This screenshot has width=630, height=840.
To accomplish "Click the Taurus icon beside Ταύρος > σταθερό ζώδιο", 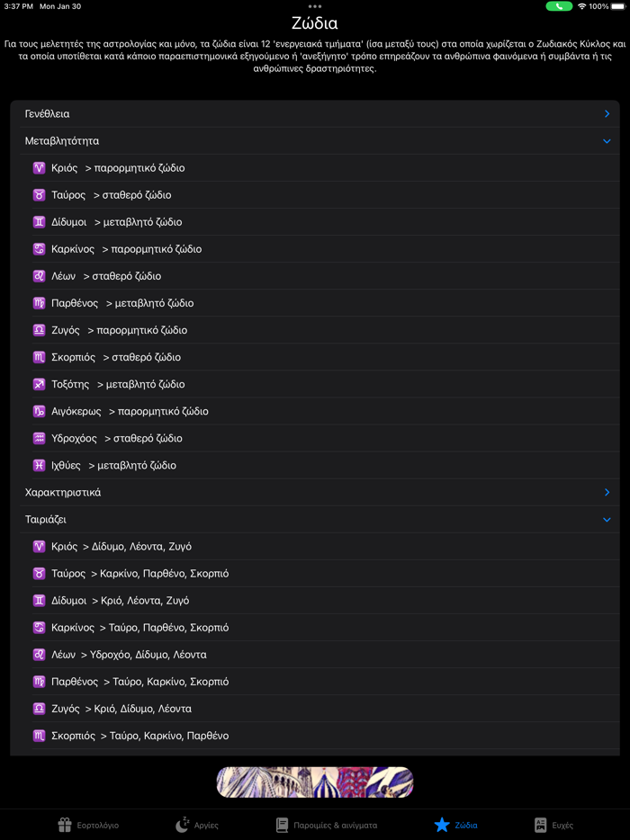I will pyautogui.click(x=39, y=195).
